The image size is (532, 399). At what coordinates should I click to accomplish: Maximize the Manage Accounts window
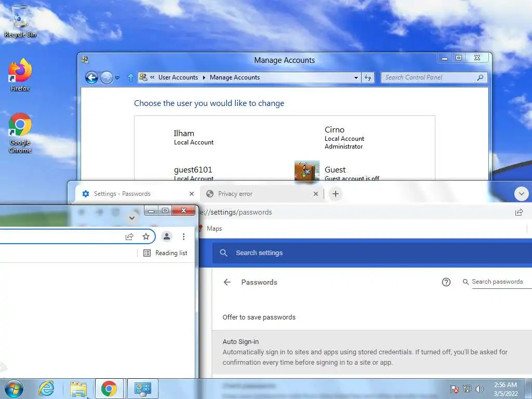click(x=459, y=58)
